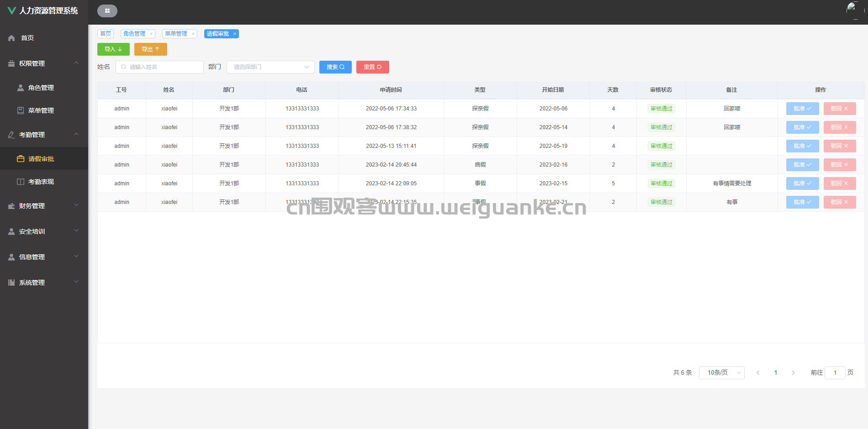Click the 申请时间 column header
The height and width of the screenshot is (429, 868).
point(391,90)
